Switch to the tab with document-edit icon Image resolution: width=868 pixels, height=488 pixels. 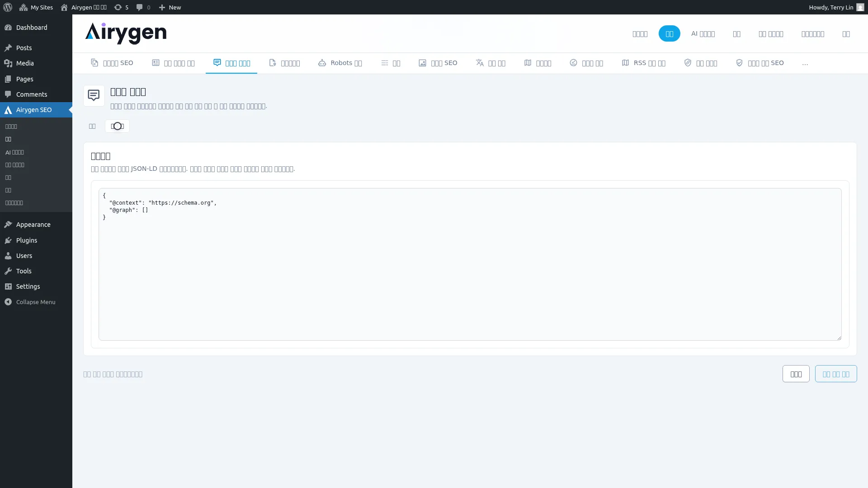pyautogui.click(x=284, y=63)
